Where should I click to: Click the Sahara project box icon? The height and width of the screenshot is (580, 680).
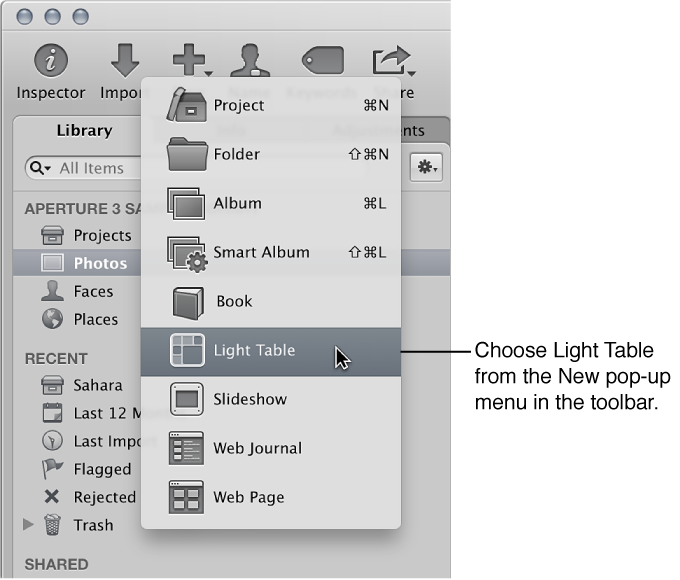pos(52,385)
